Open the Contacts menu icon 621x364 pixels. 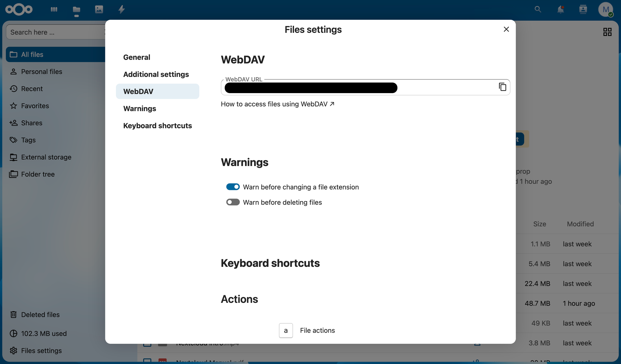pos(583,9)
